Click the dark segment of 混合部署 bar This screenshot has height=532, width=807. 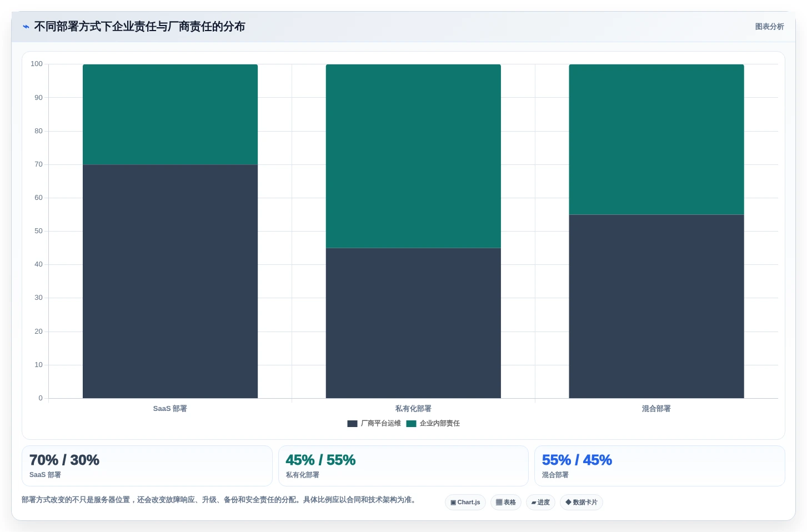coord(656,306)
